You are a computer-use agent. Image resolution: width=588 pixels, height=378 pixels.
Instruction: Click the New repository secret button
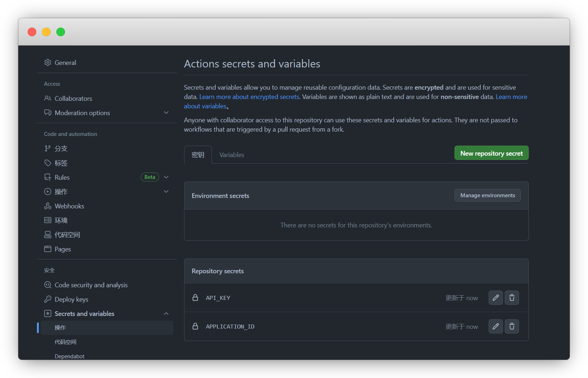coord(491,153)
